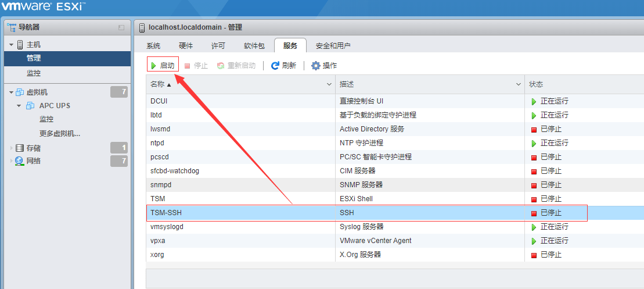Select the vmsyslogd service name
Image resolution: width=644 pixels, height=289 pixels.
pos(167,227)
